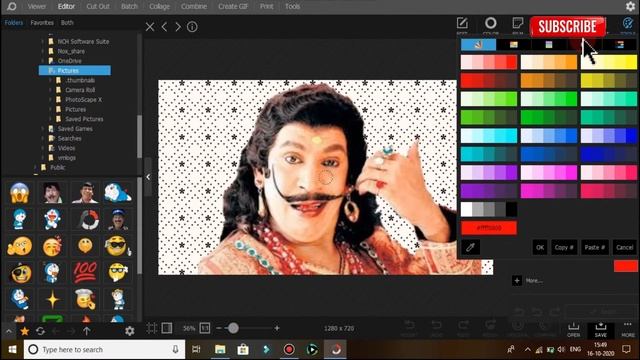Open the Viewer menu tab
This screenshot has height=360, width=640.
click(x=37, y=7)
